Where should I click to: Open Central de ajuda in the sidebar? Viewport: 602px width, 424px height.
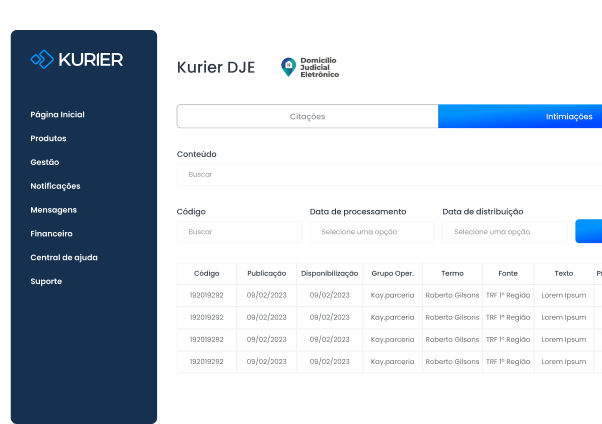[64, 257]
